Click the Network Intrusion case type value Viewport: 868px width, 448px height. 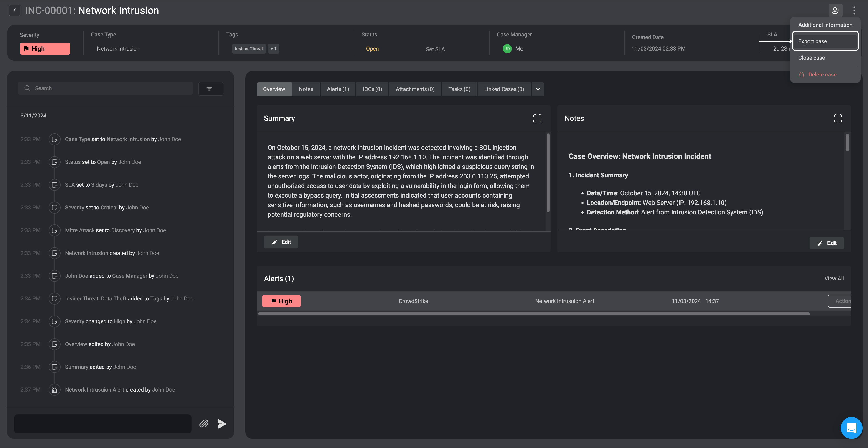point(118,48)
